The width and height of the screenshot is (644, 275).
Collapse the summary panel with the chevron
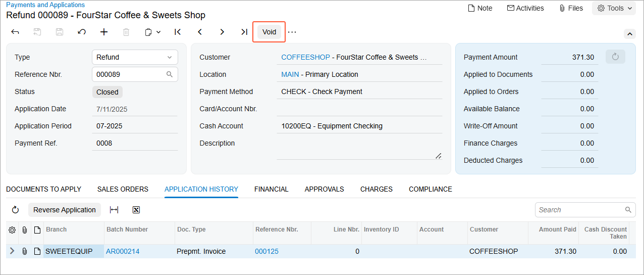click(x=629, y=34)
